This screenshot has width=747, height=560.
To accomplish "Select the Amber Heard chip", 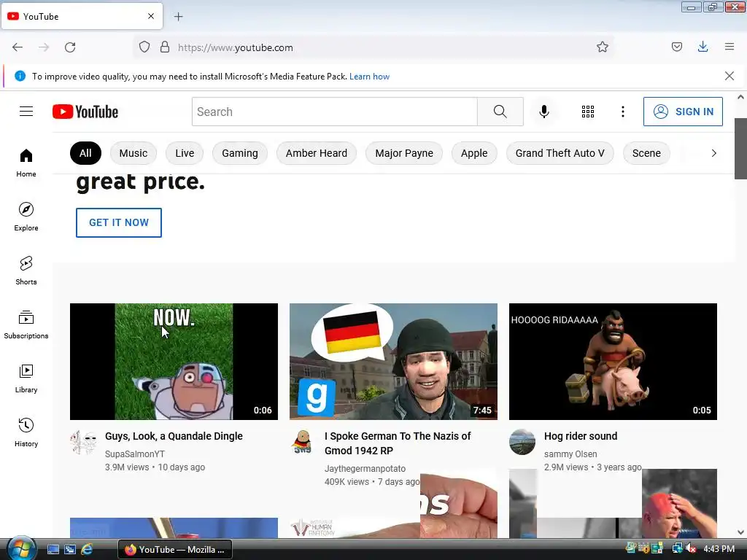I will pos(317,153).
